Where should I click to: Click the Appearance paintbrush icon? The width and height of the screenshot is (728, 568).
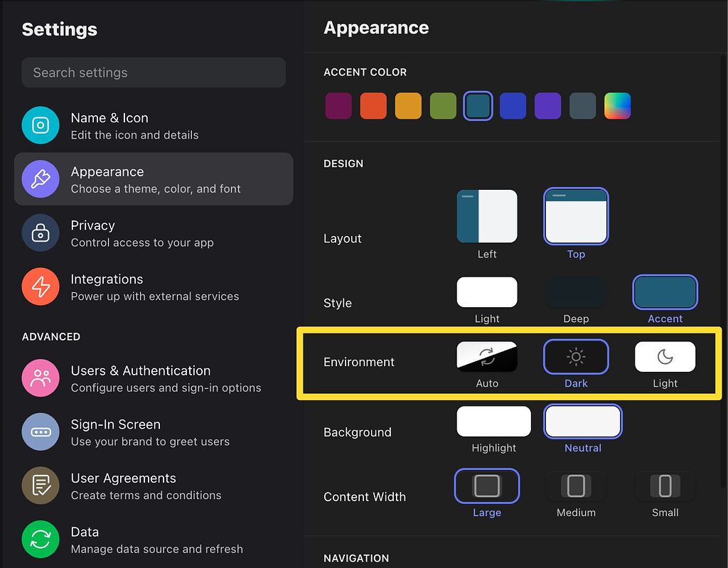click(41, 179)
